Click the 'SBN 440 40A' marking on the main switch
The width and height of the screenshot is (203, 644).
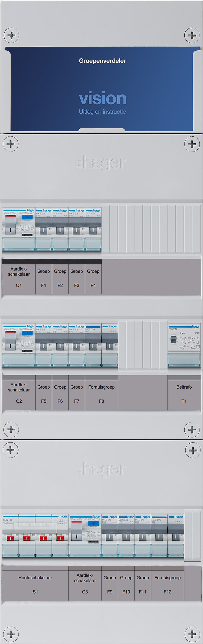point(8,521)
